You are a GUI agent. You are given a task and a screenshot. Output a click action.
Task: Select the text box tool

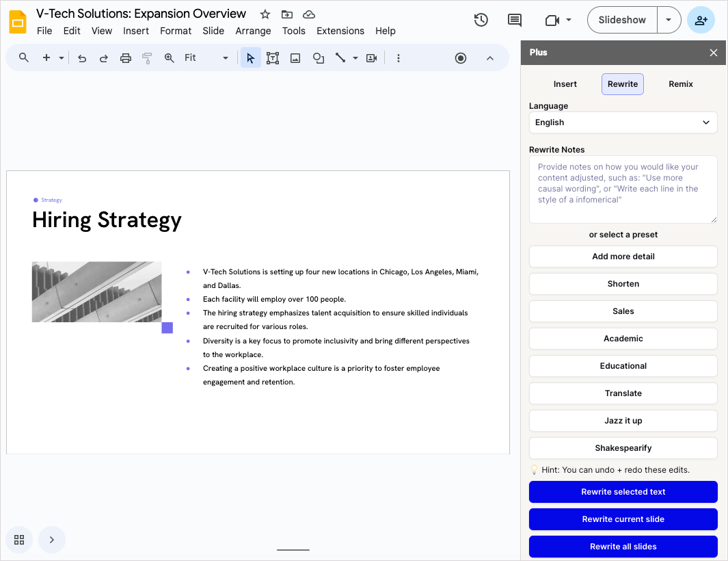(273, 58)
